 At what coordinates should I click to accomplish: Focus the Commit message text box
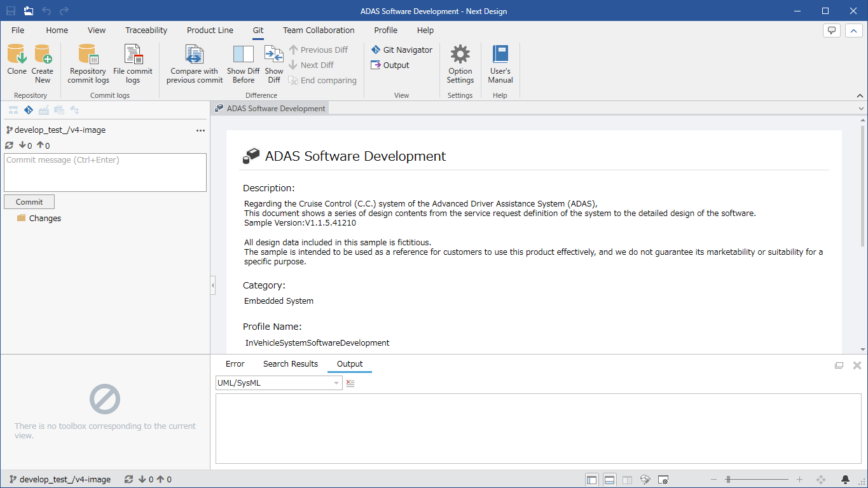click(x=105, y=172)
